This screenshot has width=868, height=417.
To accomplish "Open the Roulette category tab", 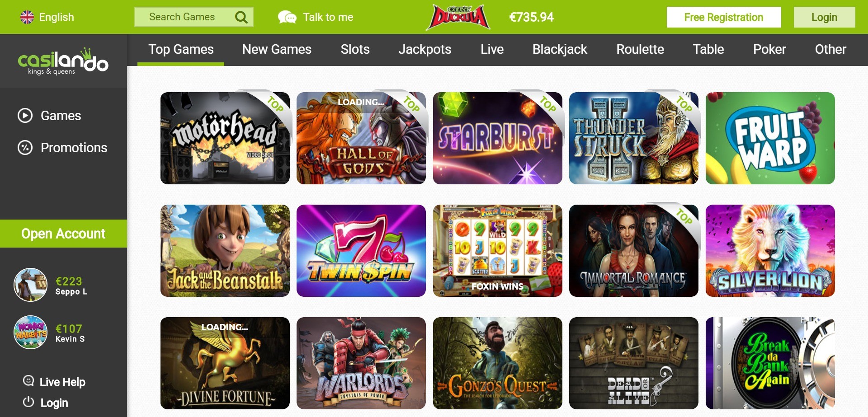I will (x=640, y=49).
